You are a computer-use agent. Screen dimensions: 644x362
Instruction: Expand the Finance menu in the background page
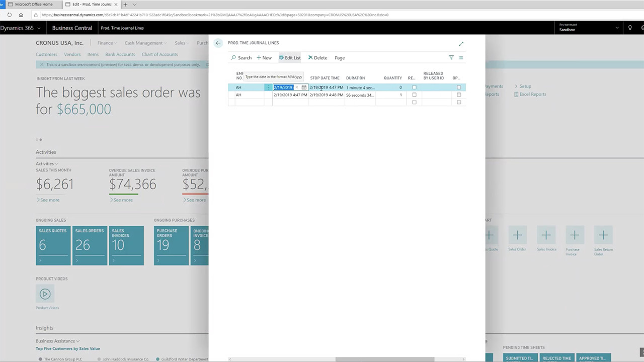[x=107, y=43]
